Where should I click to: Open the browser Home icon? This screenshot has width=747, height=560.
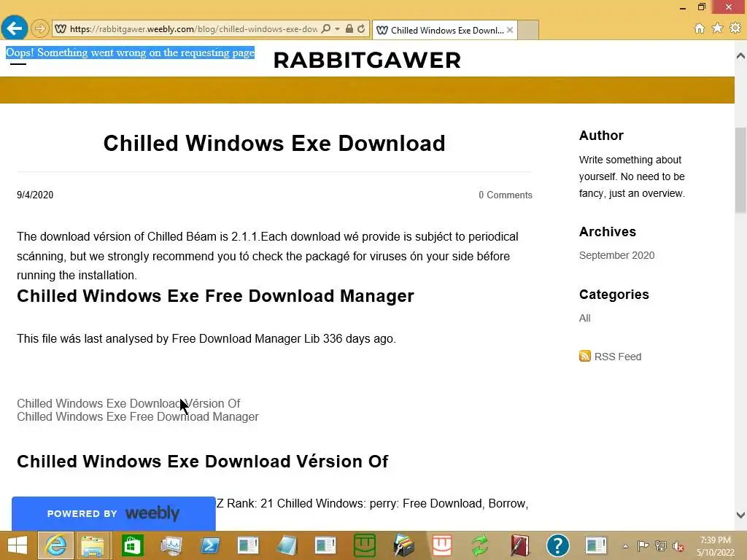[x=700, y=28]
